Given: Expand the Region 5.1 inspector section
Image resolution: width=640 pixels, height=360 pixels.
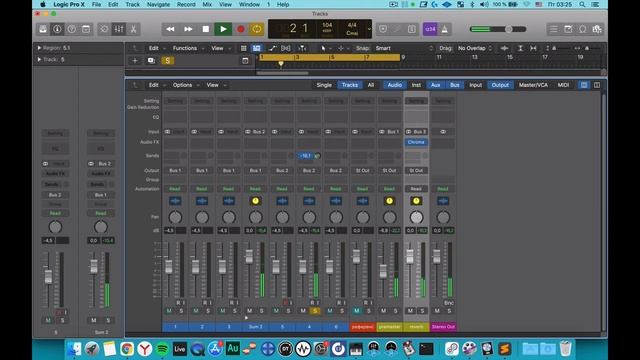Looking at the screenshot, I should pos(39,48).
